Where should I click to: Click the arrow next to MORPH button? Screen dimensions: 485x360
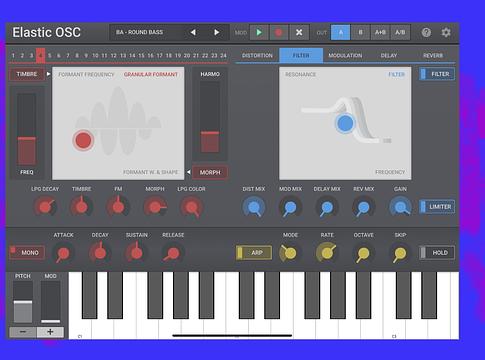(189, 172)
